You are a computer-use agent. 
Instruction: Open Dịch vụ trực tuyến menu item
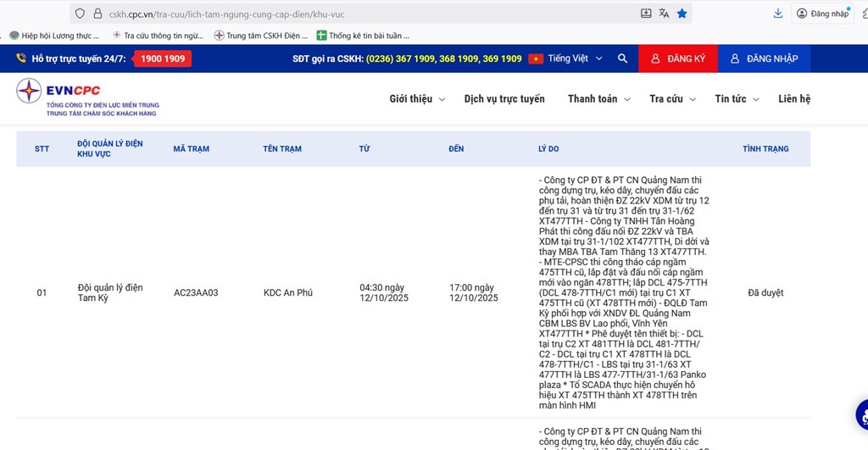pos(504,99)
